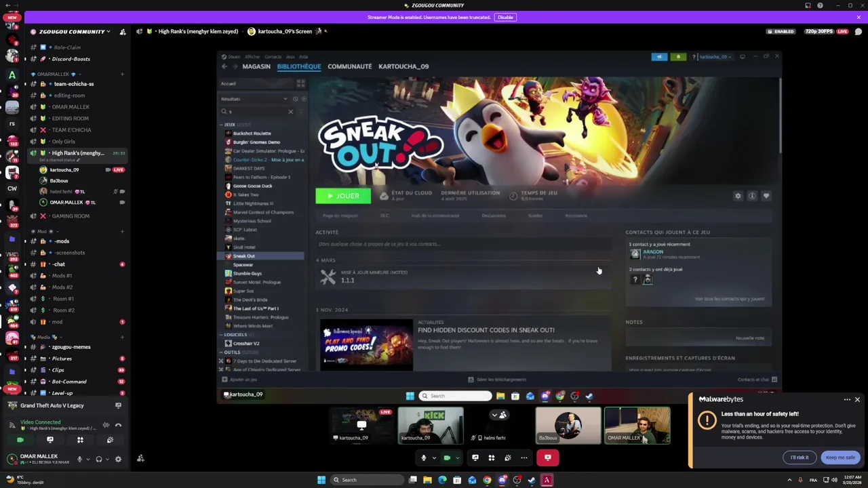Screen dimensions: 868x488
Task: Click Steam library search input field
Action: (x=256, y=112)
